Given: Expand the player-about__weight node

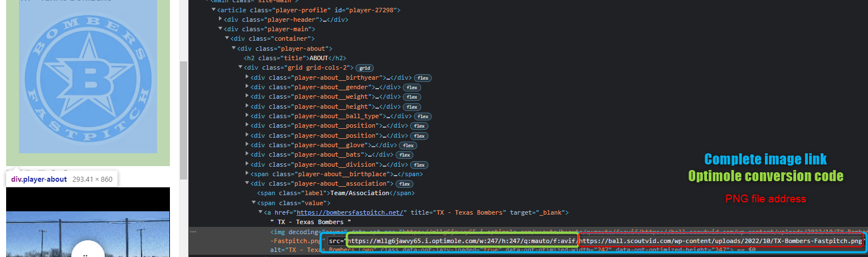Looking at the screenshot, I should click(x=247, y=97).
